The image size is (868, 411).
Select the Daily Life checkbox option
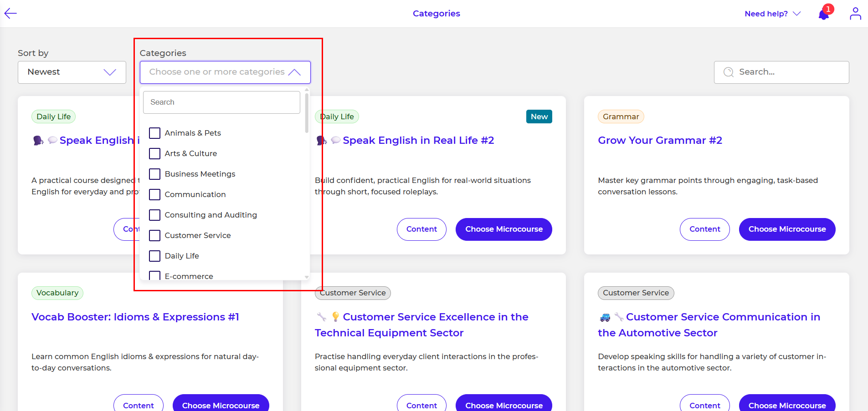click(x=155, y=256)
